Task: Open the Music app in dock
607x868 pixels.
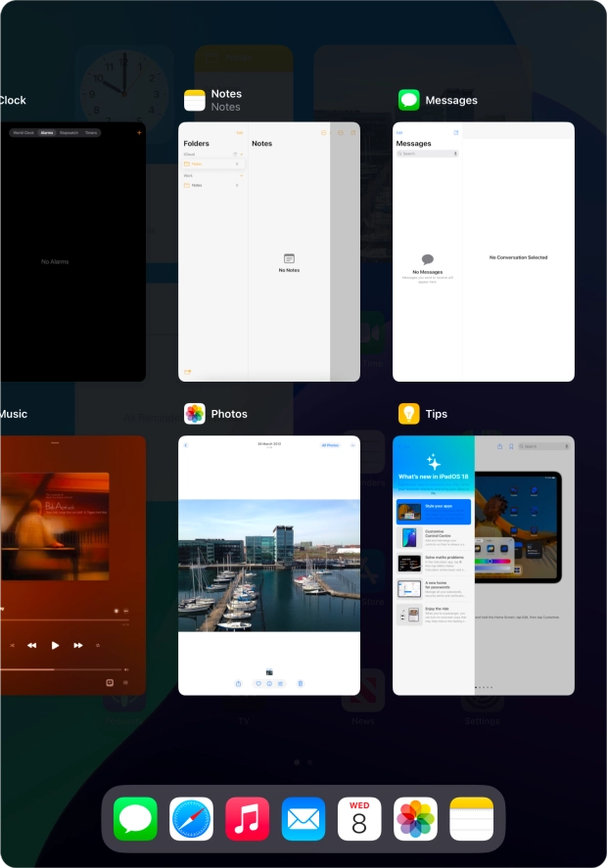Action: 247,818
